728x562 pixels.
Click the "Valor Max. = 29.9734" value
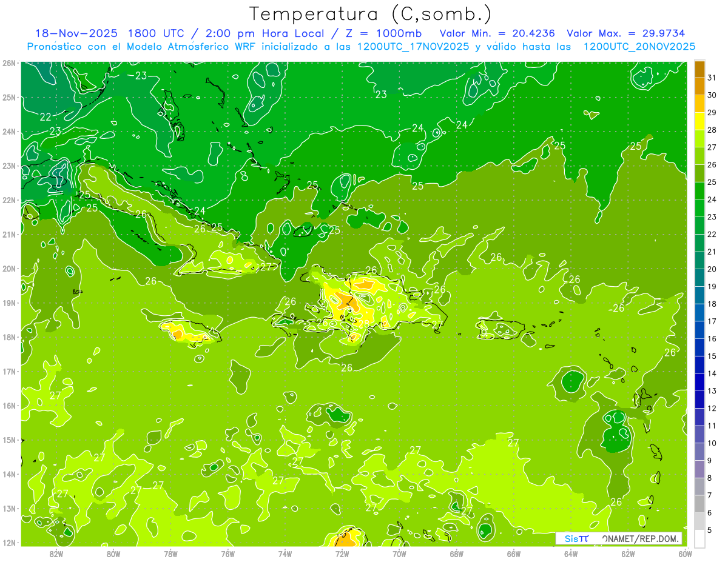(x=627, y=33)
